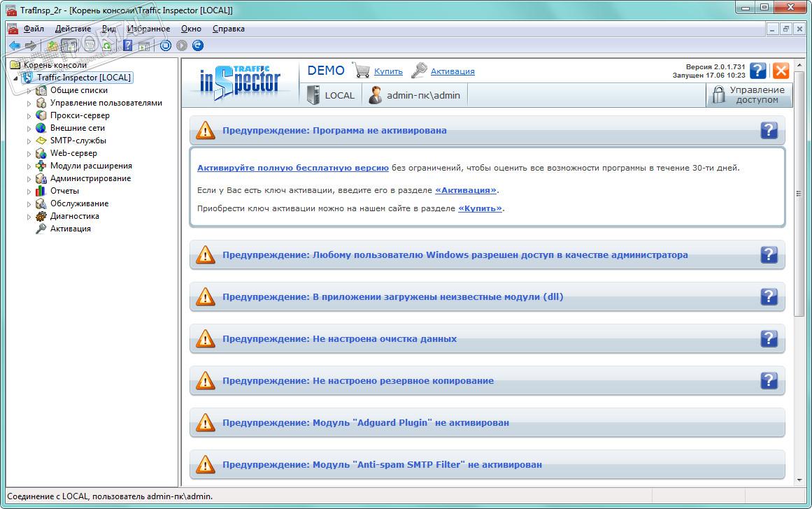Click the LOCAL server icon
Image resolution: width=812 pixels, height=509 pixels.
point(313,95)
